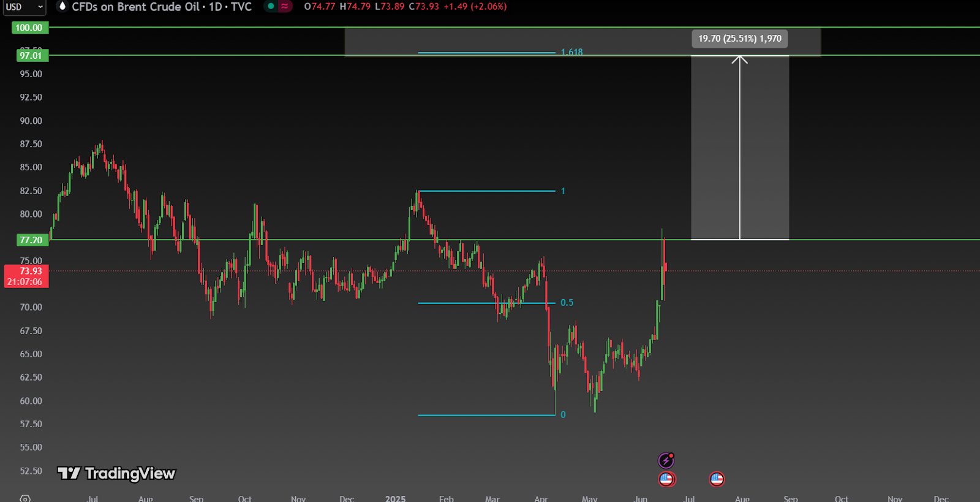The image size is (980, 502).
Task: Click the 52.50 price scale label
Action: pos(31,471)
